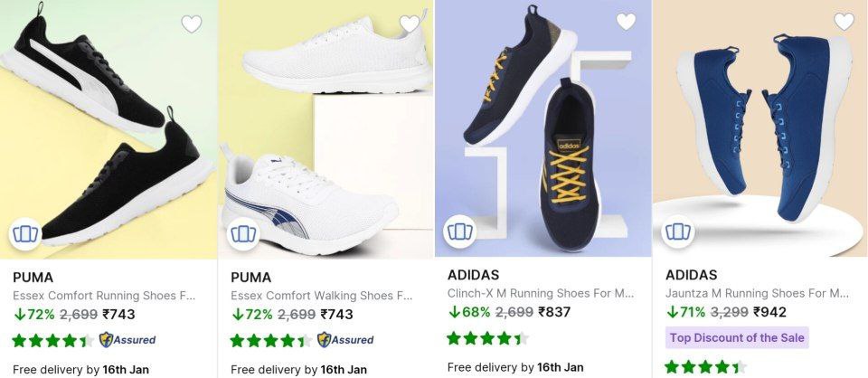
Task: Find similar shoes to blue Adidas Jauntza
Action: [x=678, y=232]
